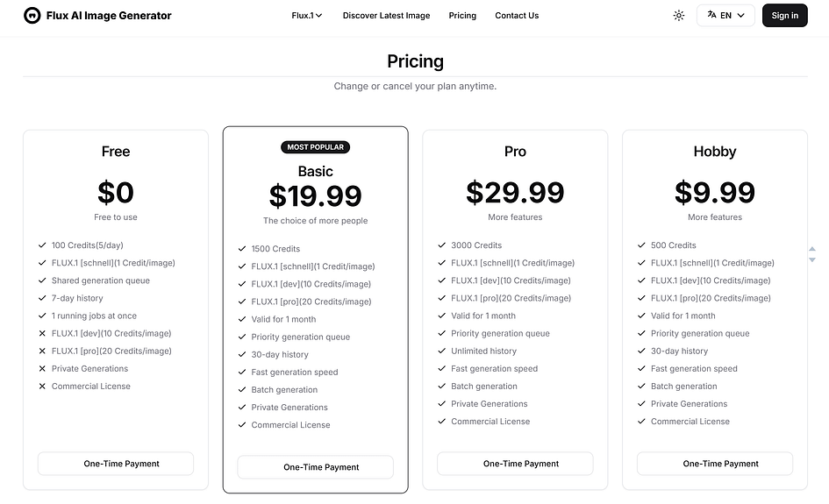
Task: Open the EN language dropdown chevron
Action: (740, 15)
